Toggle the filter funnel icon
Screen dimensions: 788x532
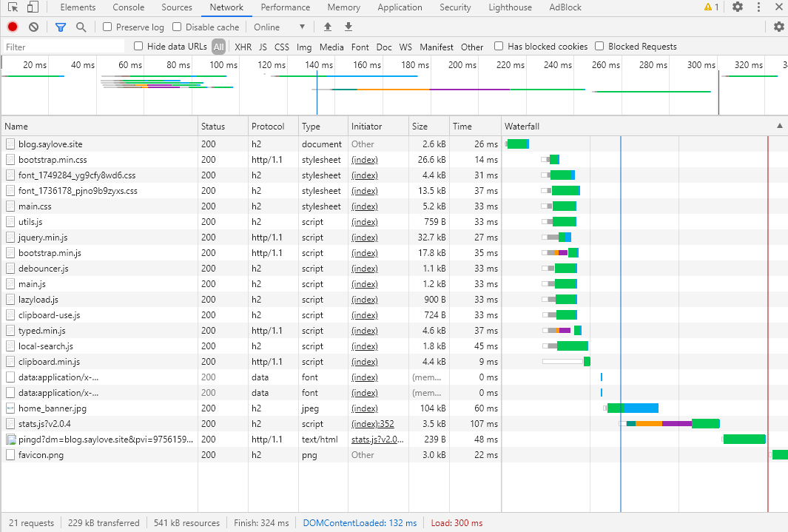click(61, 27)
